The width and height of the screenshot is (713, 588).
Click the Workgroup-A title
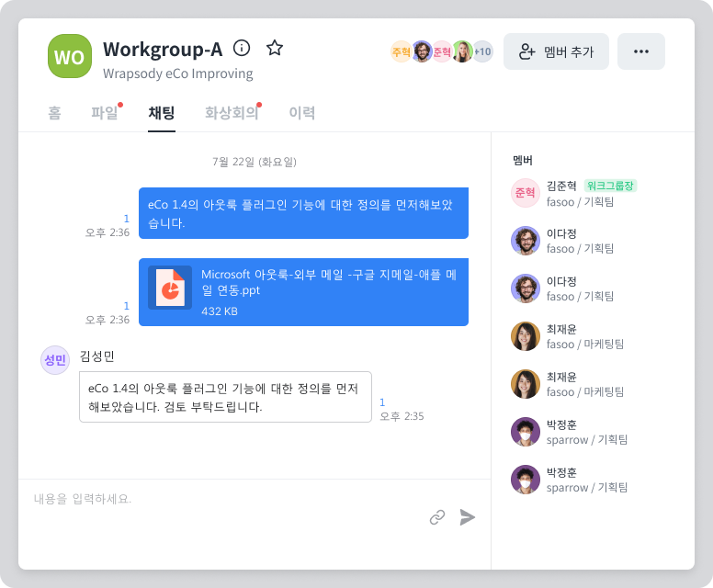(x=163, y=49)
